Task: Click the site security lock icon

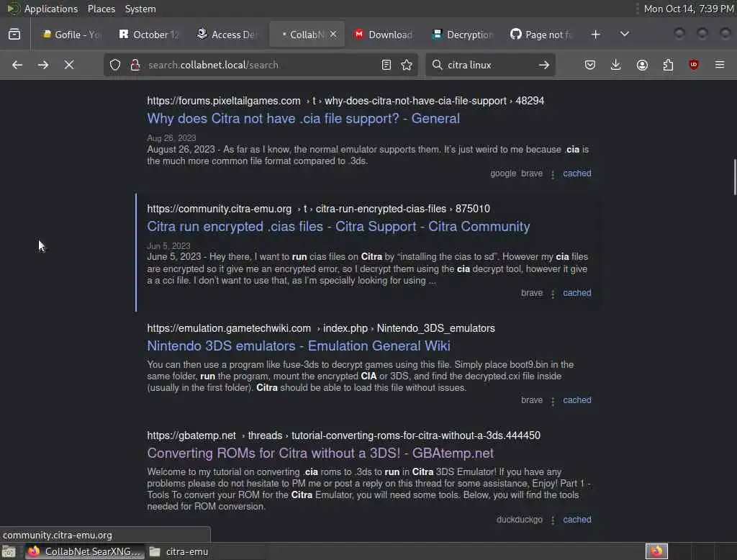Action: [x=135, y=65]
